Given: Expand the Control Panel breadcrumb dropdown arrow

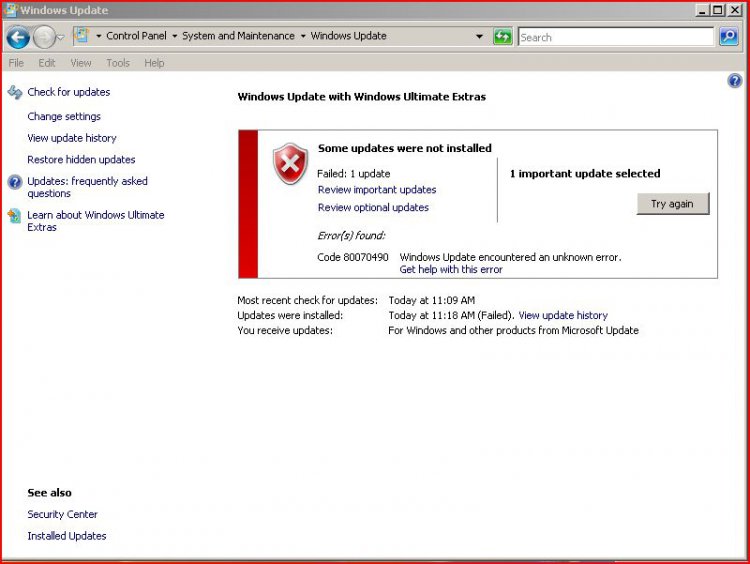Looking at the screenshot, I should point(175,36).
